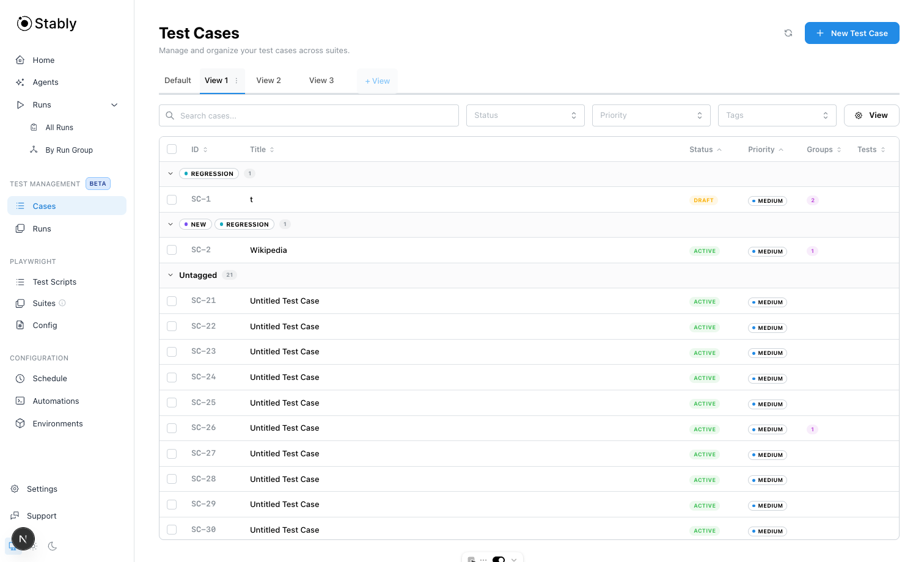Select the moon icon for dark mode

click(x=53, y=546)
